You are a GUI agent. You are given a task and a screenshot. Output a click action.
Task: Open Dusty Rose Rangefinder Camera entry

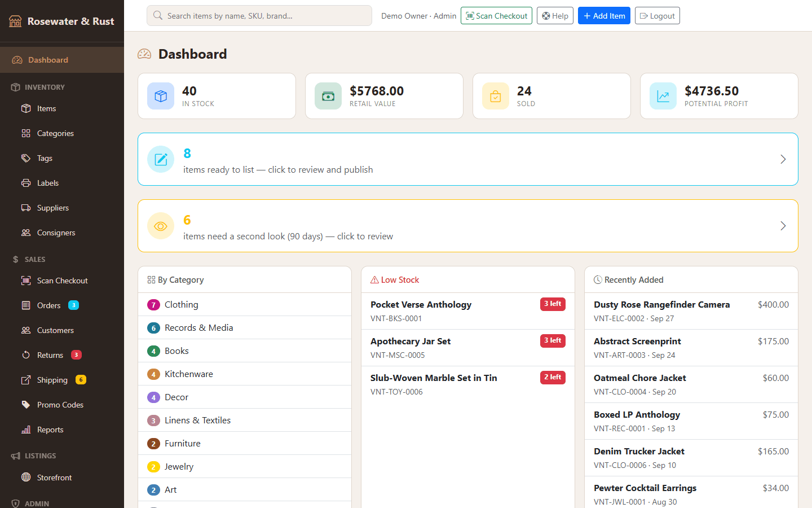click(691, 311)
